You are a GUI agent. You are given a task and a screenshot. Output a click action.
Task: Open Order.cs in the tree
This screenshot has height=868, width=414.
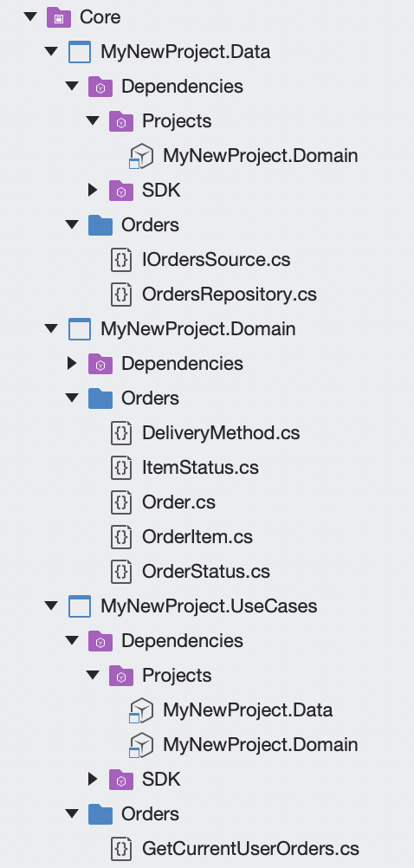pos(178,502)
